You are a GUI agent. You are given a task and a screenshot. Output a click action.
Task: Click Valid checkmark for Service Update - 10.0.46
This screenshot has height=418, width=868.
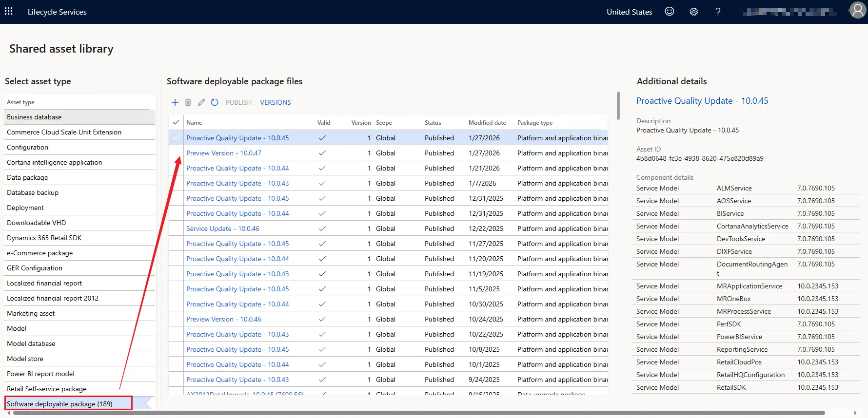click(322, 228)
